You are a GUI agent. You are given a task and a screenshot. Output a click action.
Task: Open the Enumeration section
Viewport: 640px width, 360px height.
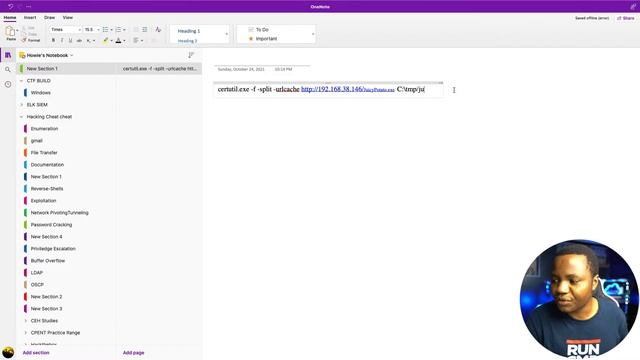[44, 129]
